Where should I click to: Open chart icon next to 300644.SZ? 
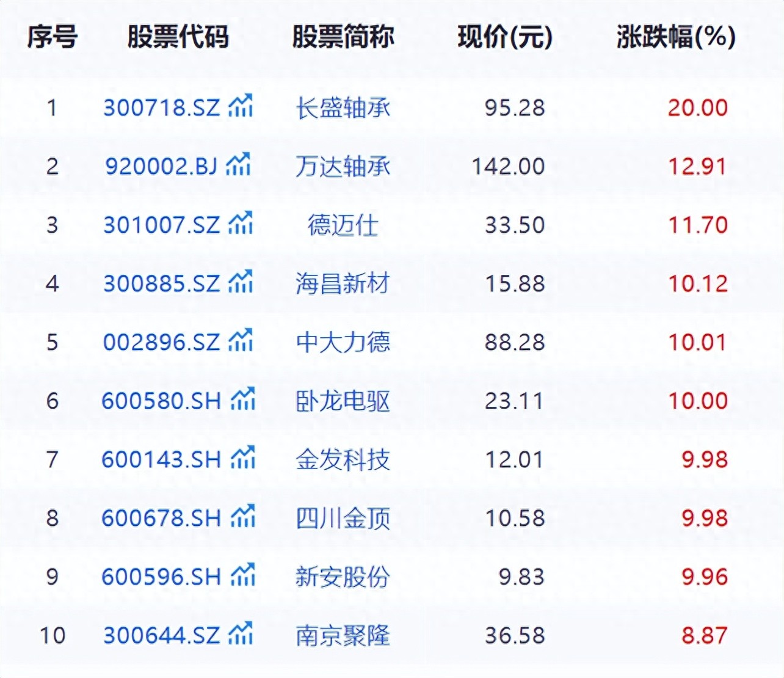point(241,633)
